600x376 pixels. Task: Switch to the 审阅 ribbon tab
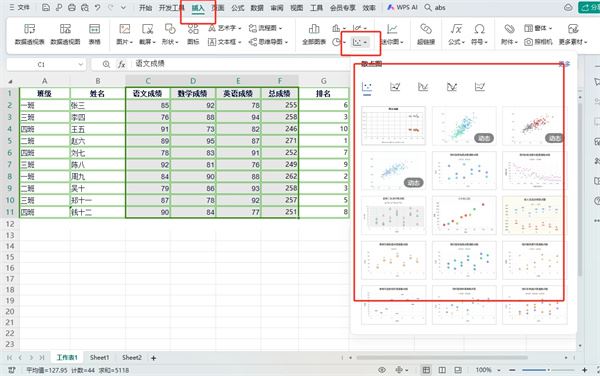[x=277, y=8]
